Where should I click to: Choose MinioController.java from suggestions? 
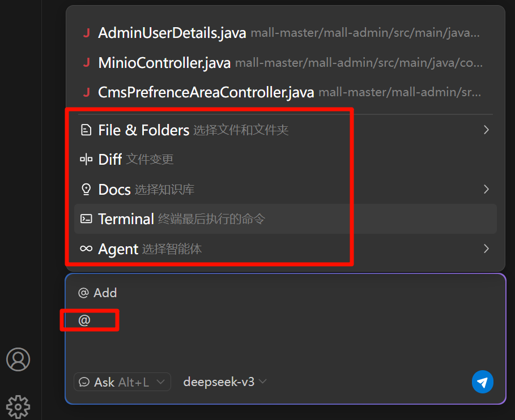click(164, 62)
